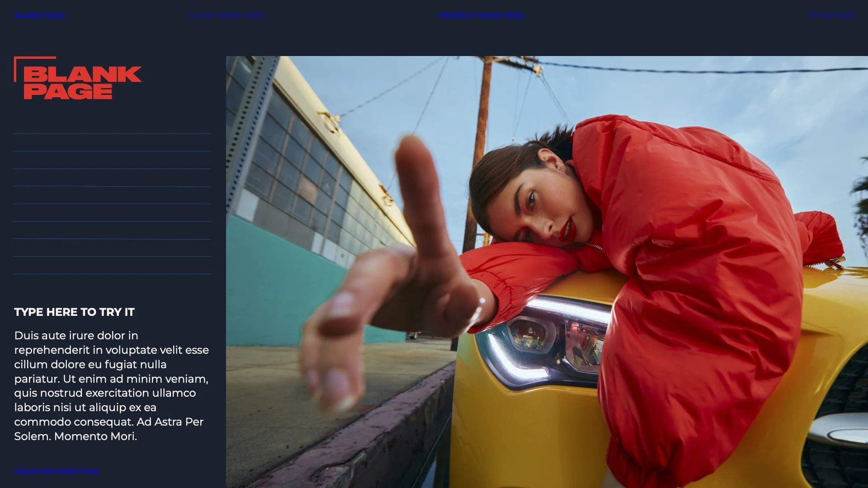Select the woman in red jacket photo
868x488 pixels.
point(547,272)
